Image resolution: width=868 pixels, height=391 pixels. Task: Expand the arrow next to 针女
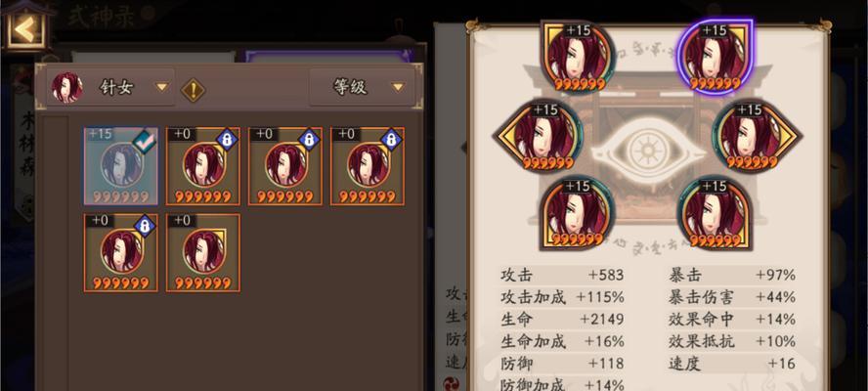point(161,88)
